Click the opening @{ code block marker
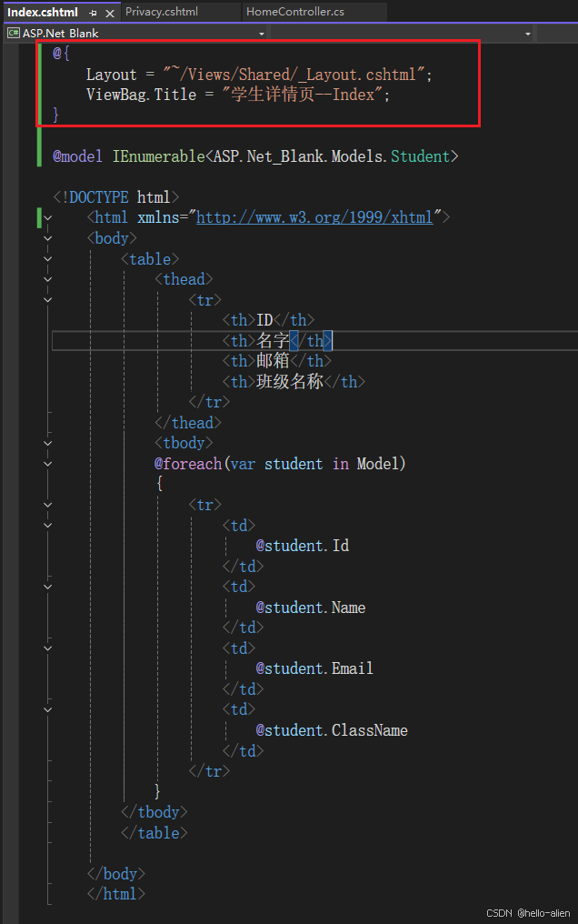578x924 pixels. 61,53
